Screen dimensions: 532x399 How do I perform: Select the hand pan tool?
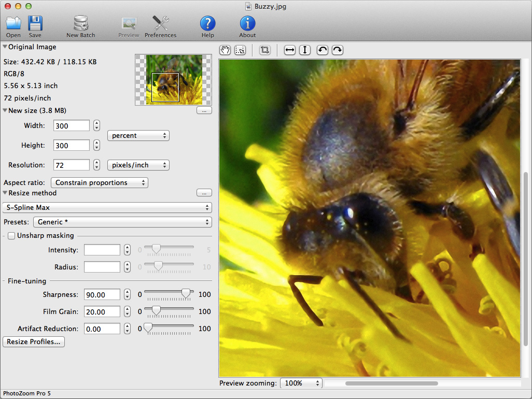(x=225, y=50)
